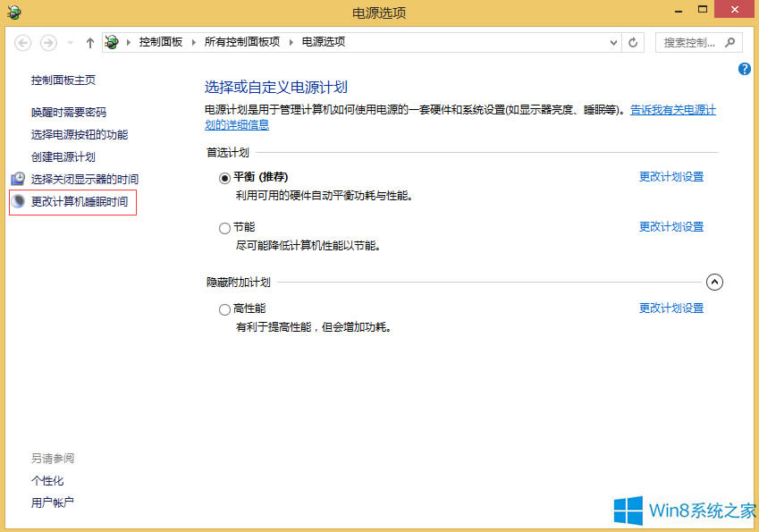Refresh the power options page
Screen dimensions: 759x532
[x=633, y=43]
